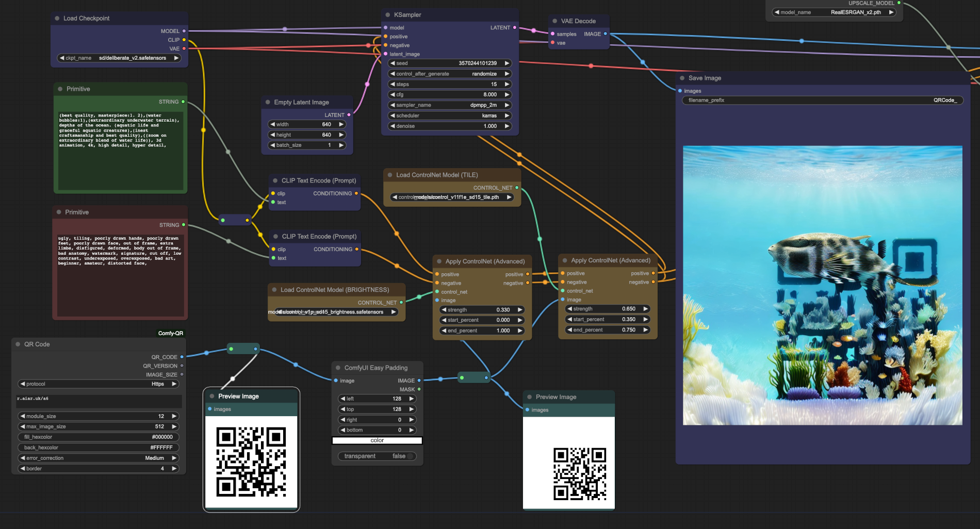
Task: Click the color field in Easy Padding
Action: pyautogui.click(x=377, y=441)
